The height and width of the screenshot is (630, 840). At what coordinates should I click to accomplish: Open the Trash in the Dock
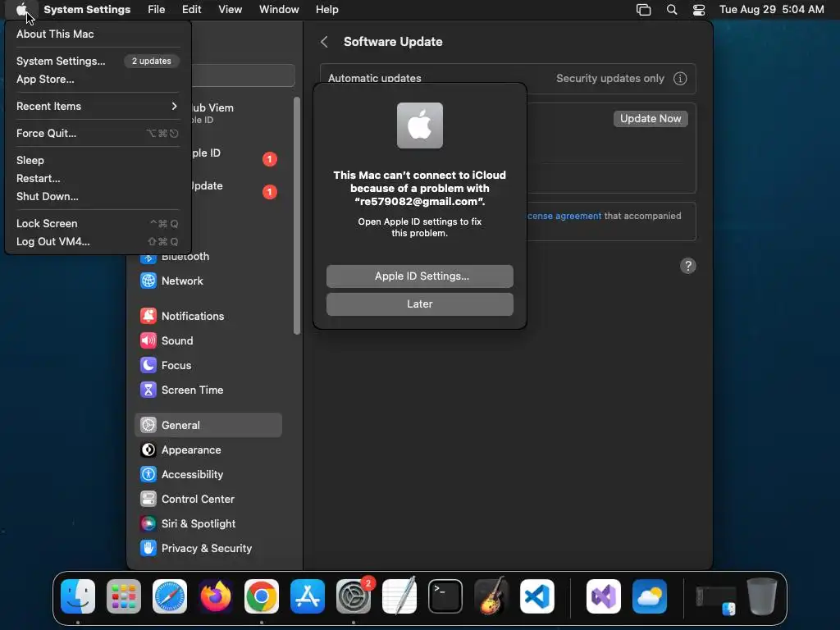[762, 596]
